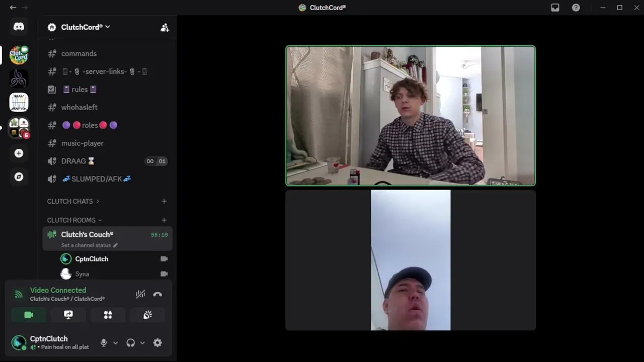Collapse the CLUTCH ROOMS category
This screenshot has width=644, height=362.
tap(74, 220)
